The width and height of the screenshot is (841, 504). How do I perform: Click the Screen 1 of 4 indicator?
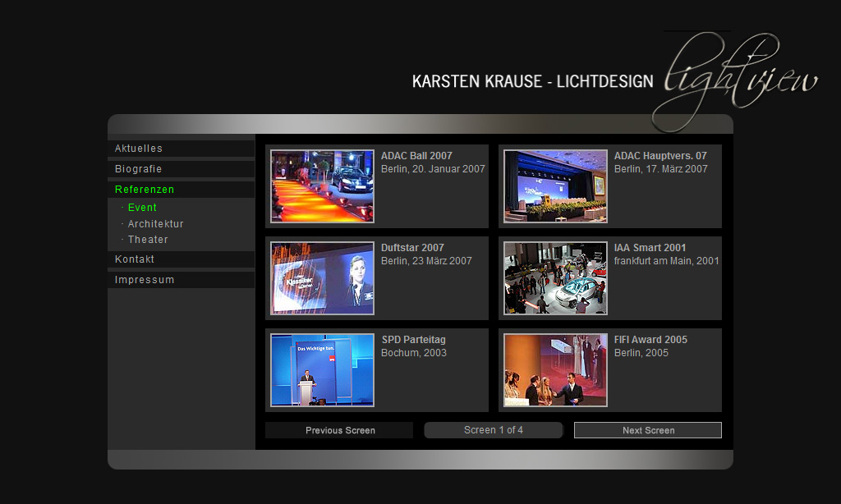[x=493, y=430]
